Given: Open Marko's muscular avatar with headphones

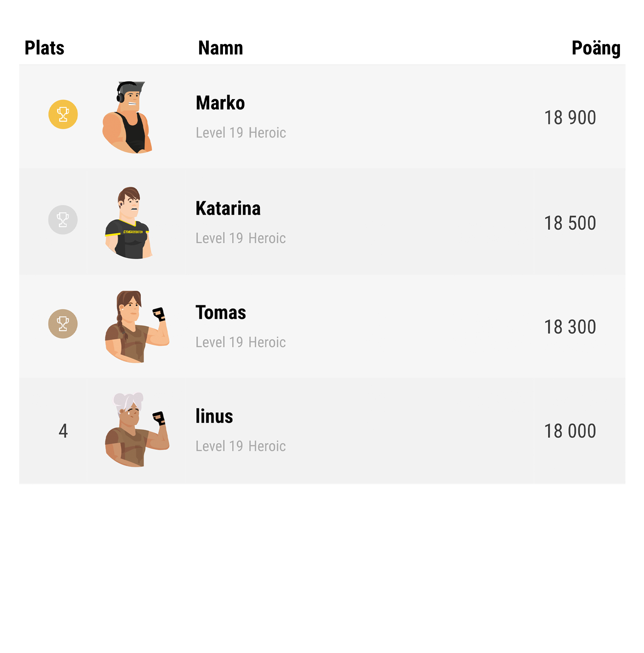Looking at the screenshot, I should [x=128, y=117].
